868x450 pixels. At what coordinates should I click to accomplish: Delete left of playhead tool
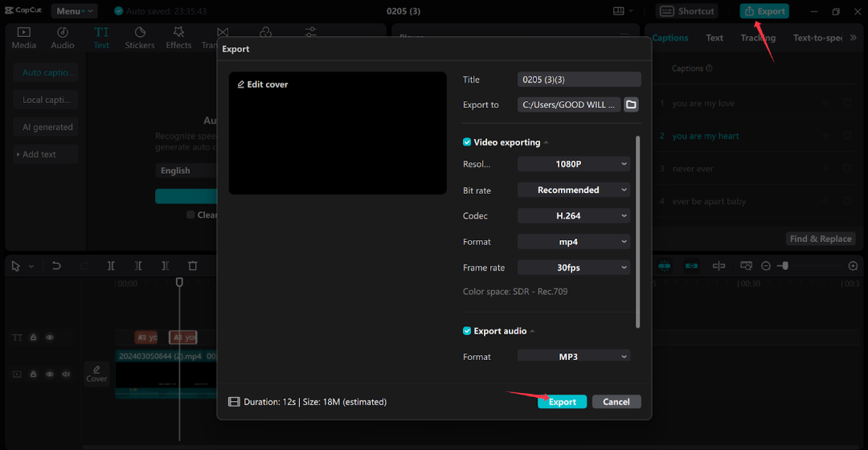pos(138,266)
